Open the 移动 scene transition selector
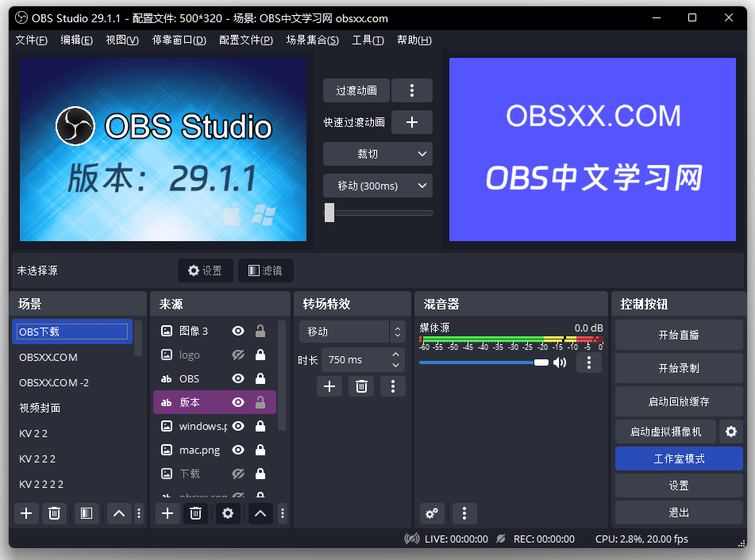This screenshot has width=755, height=560. (x=352, y=332)
